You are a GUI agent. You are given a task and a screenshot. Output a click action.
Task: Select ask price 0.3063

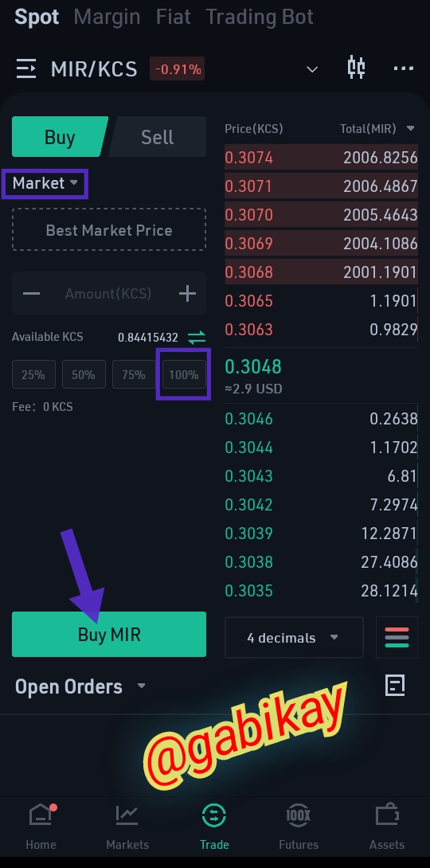tap(249, 330)
